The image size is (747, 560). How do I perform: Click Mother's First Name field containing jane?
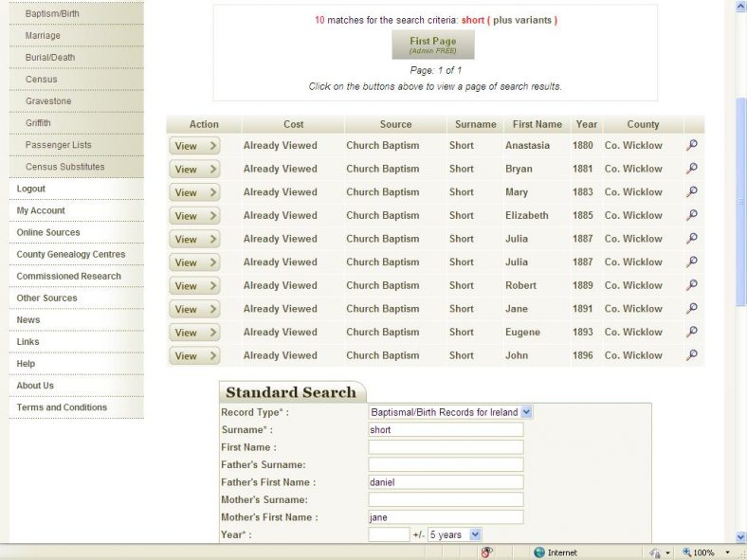pos(446,517)
